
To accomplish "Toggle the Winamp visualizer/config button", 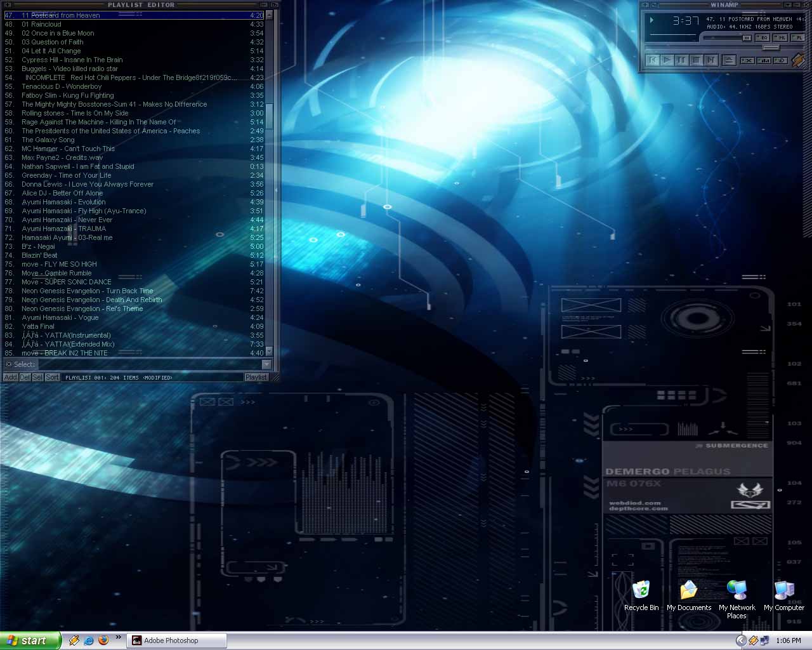I will pos(764,60).
